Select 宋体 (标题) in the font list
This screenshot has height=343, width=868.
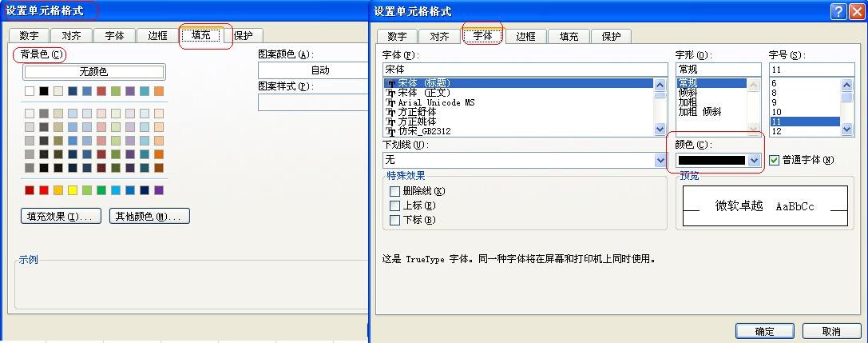(x=519, y=83)
